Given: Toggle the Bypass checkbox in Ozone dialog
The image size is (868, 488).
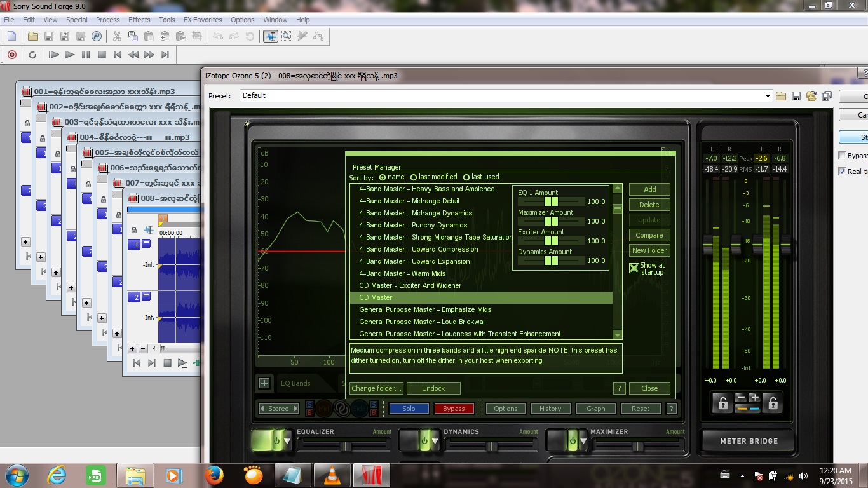Looking at the screenshot, I should click(x=843, y=156).
